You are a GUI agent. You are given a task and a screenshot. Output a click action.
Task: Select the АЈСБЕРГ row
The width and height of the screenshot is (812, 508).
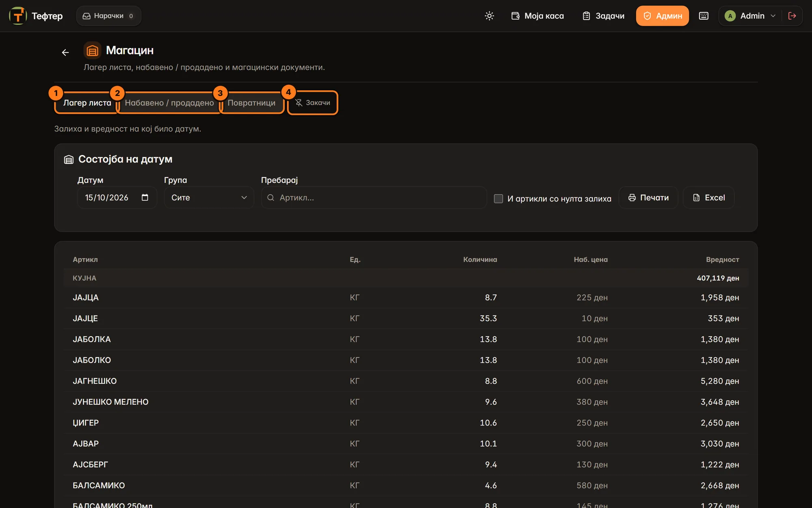coord(406,465)
